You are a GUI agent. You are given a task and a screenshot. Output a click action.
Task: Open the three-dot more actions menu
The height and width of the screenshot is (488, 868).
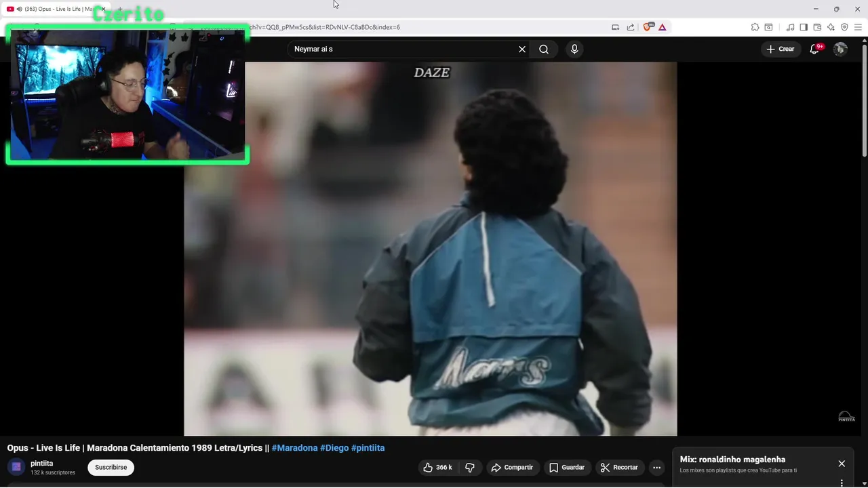(x=656, y=468)
